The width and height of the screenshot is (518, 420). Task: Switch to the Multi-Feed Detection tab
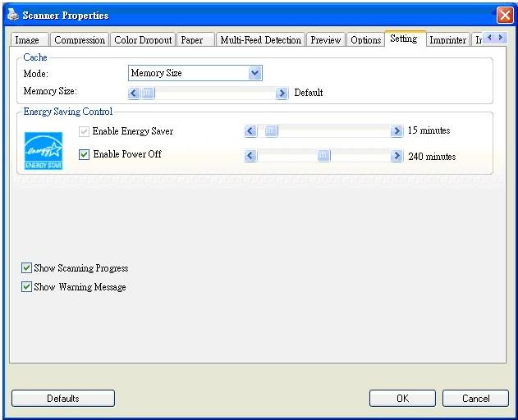[261, 40]
